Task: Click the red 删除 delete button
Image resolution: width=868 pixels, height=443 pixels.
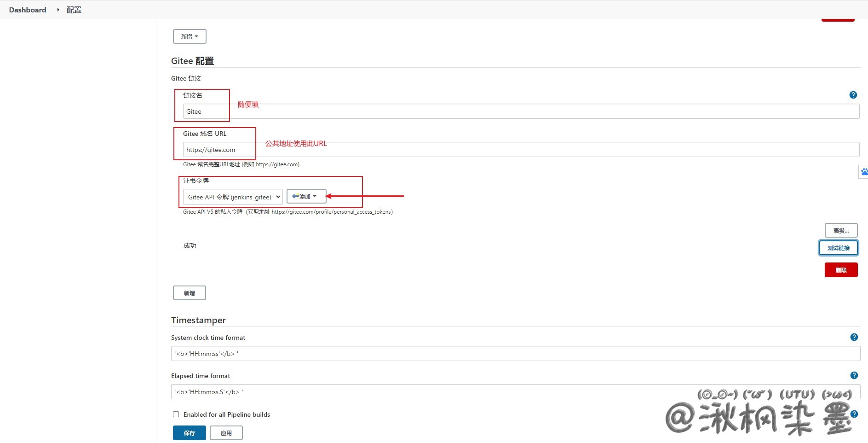Action: pos(841,270)
